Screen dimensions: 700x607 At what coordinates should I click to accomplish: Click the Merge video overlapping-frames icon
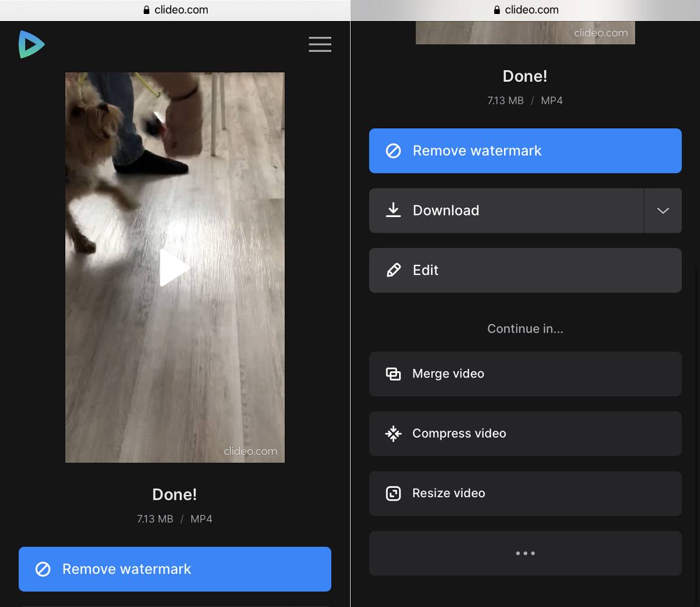(394, 374)
